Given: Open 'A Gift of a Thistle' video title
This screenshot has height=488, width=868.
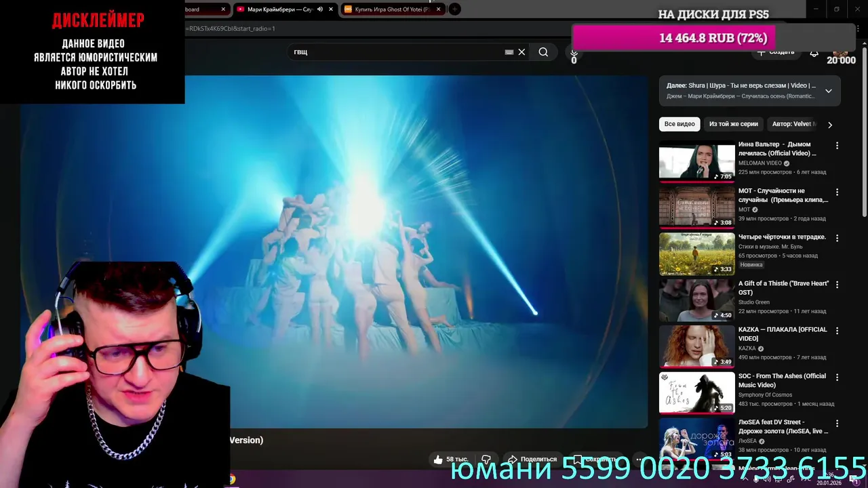Looking at the screenshot, I should pos(783,287).
